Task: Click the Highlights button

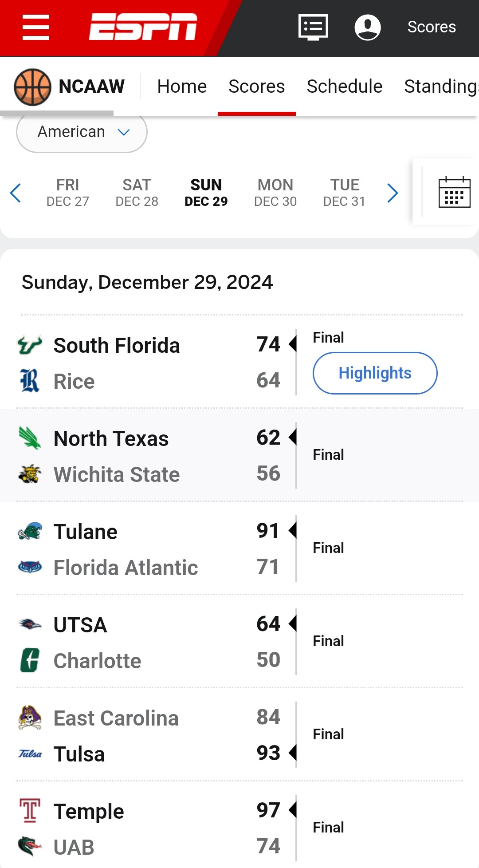Action: point(375,373)
